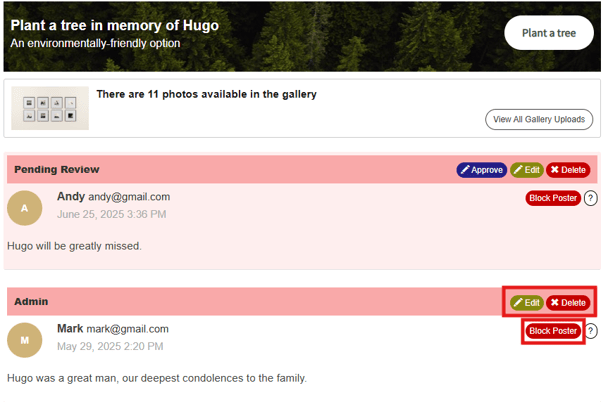The height and width of the screenshot is (402, 608).
Task: Open the photo gallery thumbnail
Action: point(50,108)
